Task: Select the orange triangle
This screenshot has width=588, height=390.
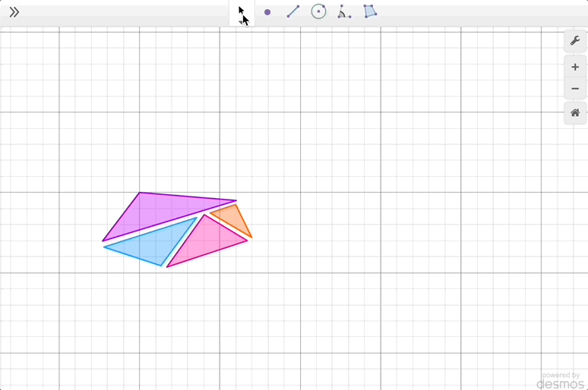Action: [x=233, y=219]
